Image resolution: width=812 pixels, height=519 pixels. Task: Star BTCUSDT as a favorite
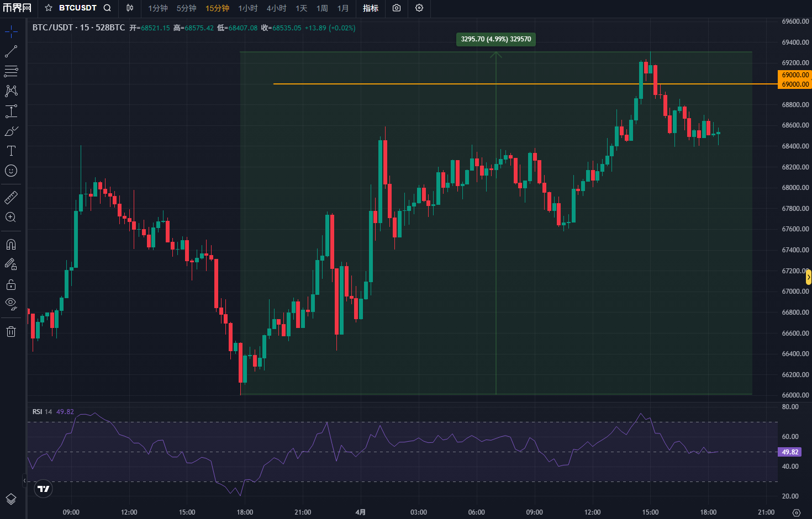49,8
